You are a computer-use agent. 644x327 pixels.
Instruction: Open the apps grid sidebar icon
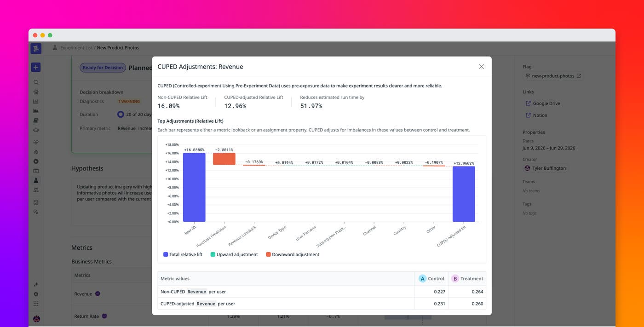(36, 304)
